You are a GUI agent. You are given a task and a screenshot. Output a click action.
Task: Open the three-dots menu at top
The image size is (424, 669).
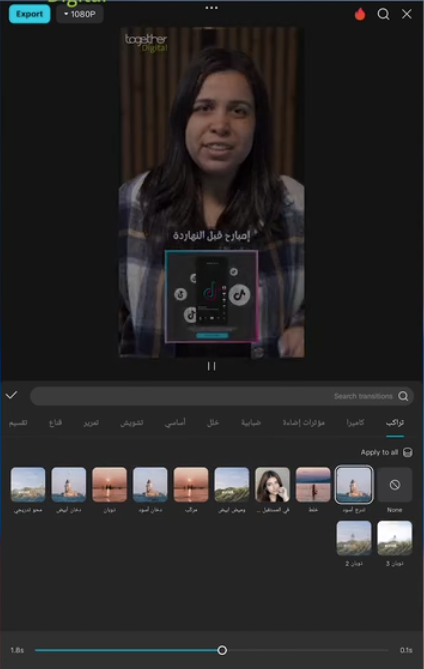pyautogui.click(x=212, y=8)
